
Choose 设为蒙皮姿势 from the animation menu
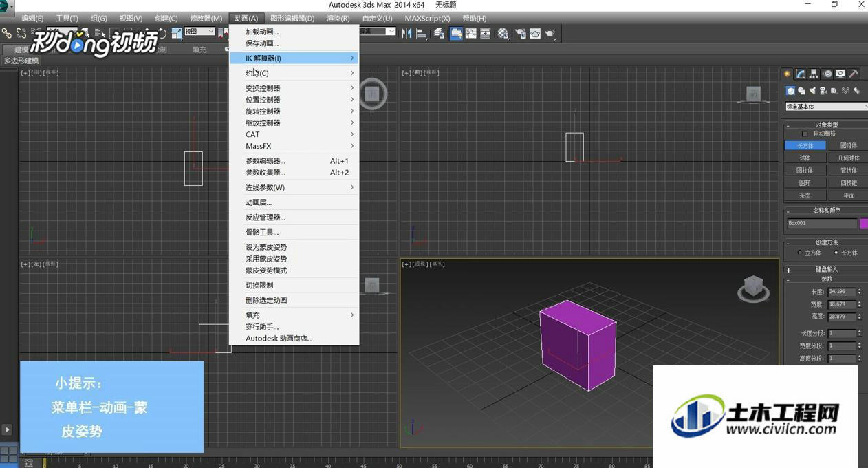(294, 247)
